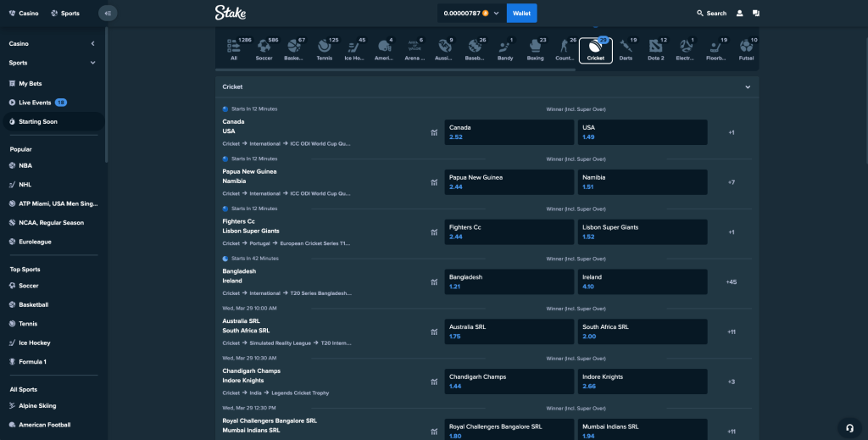Show +3 more markets for Chandigarh Champs

pyautogui.click(x=732, y=382)
